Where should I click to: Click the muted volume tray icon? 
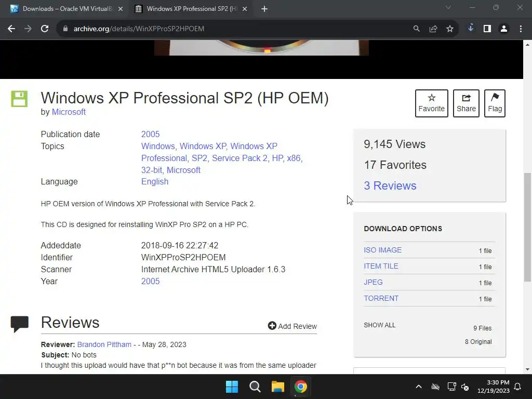pyautogui.click(x=465, y=387)
